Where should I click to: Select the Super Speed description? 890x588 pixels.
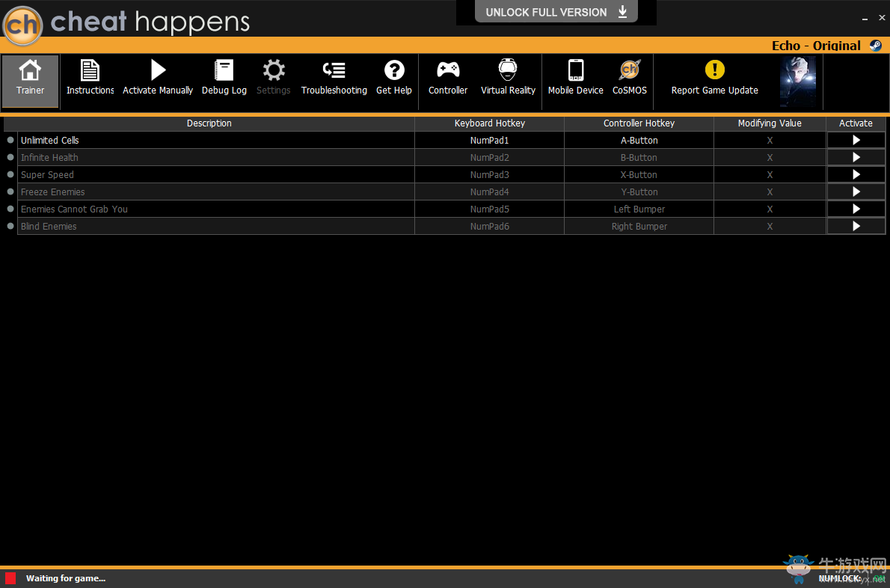[47, 175]
